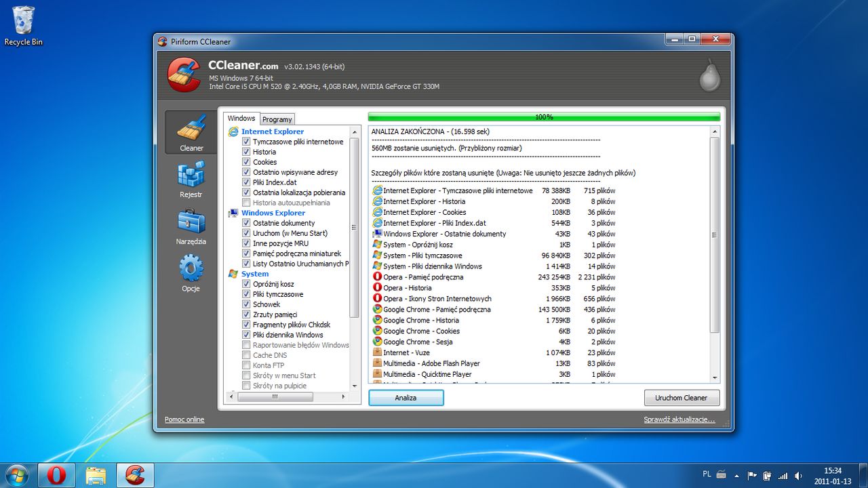This screenshot has height=488, width=868.
Task: Switch to the Programy tab
Action: (x=277, y=119)
